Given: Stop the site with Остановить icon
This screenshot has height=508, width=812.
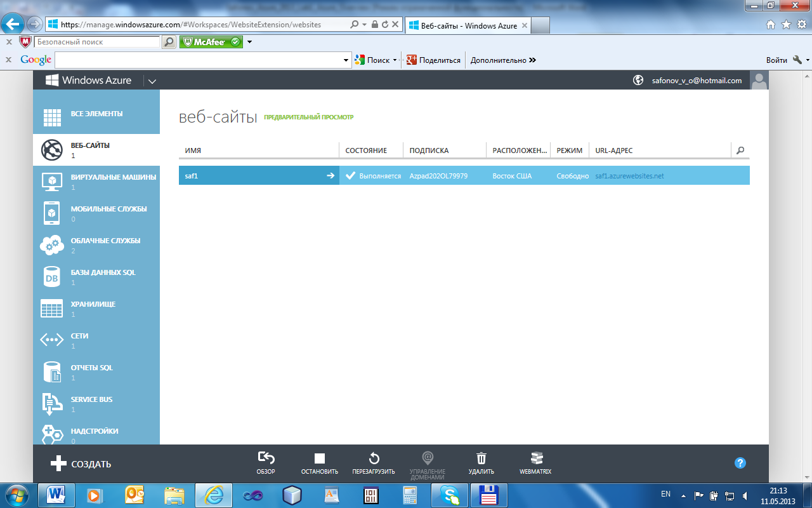Looking at the screenshot, I should tap(320, 458).
